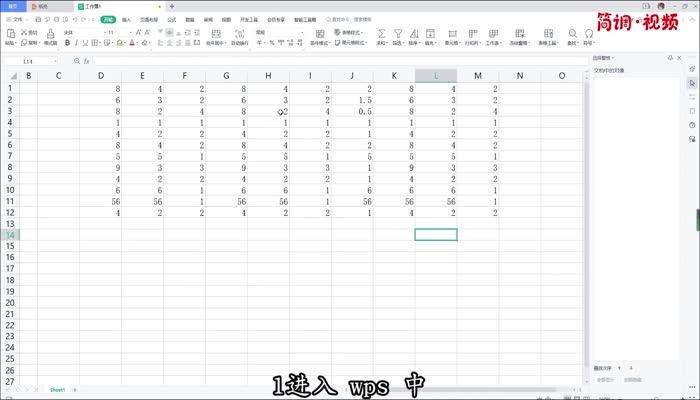This screenshot has width=700, height=400.
Task: Increase font size with A+ icon
Action: click(138, 32)
